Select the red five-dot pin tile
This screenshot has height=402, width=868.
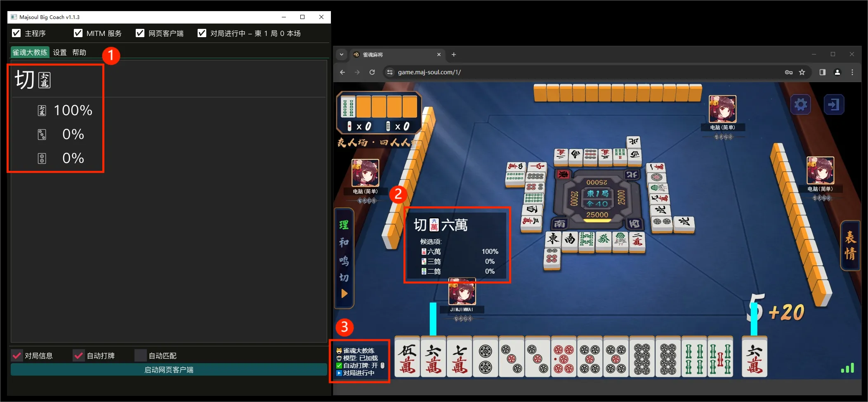coord(563,357)
